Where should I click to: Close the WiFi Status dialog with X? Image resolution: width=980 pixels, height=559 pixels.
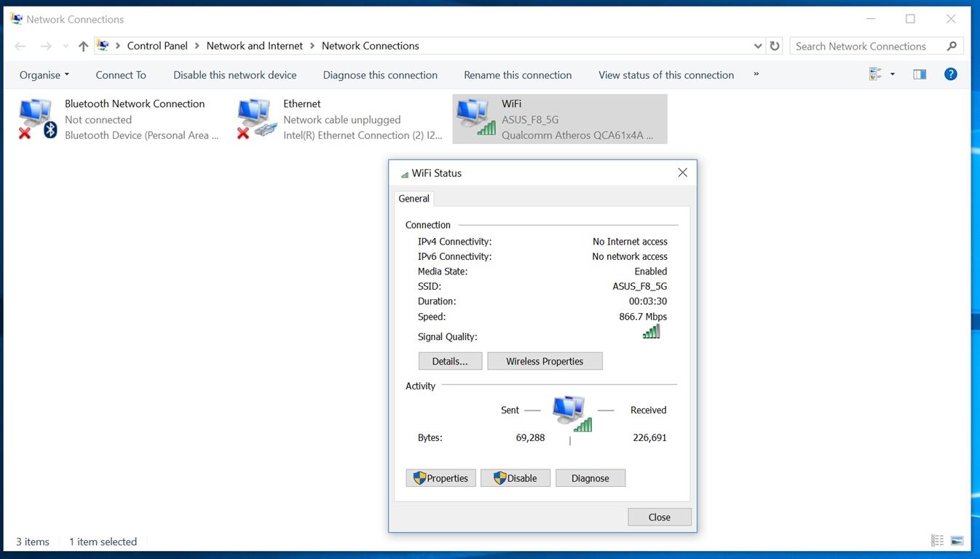[682, 173]
